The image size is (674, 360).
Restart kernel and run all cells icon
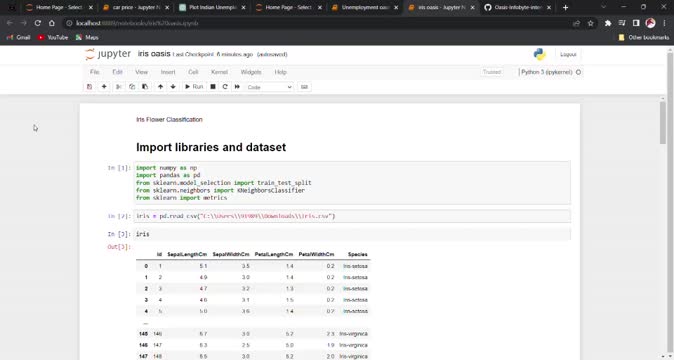tap(237, 87)
